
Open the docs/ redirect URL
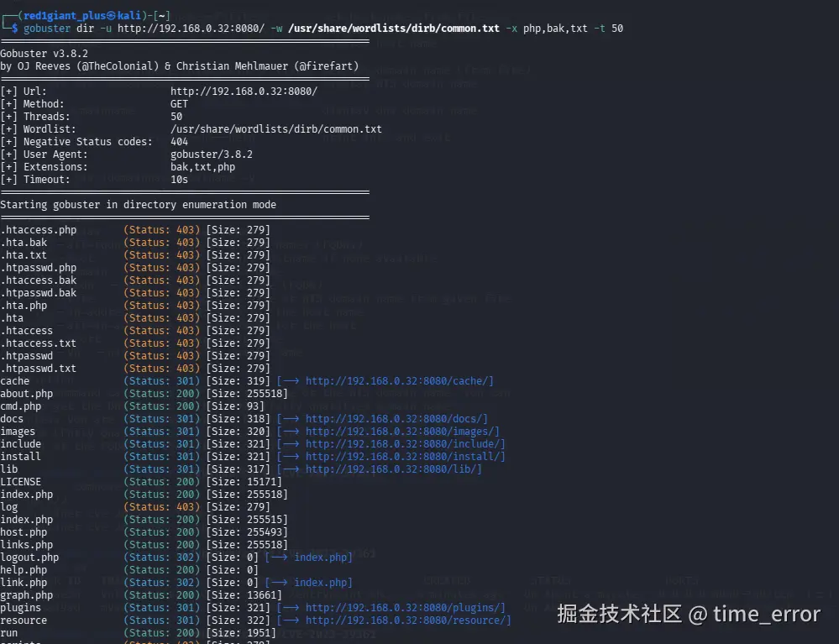(393, 419)
